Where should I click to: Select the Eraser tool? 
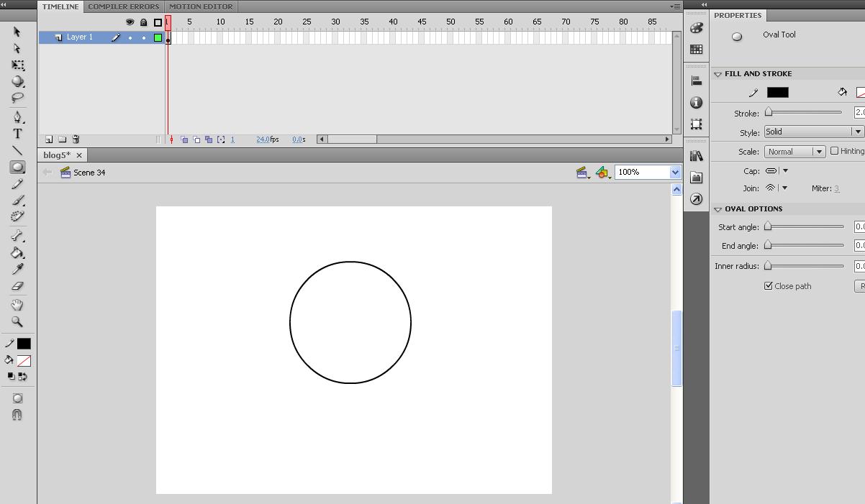point(17,286)
